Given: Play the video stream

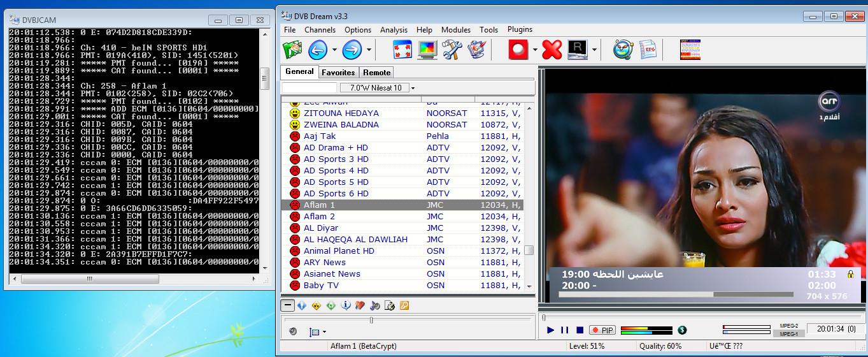Looking at the screenshot, I should [x=550, y=330].
